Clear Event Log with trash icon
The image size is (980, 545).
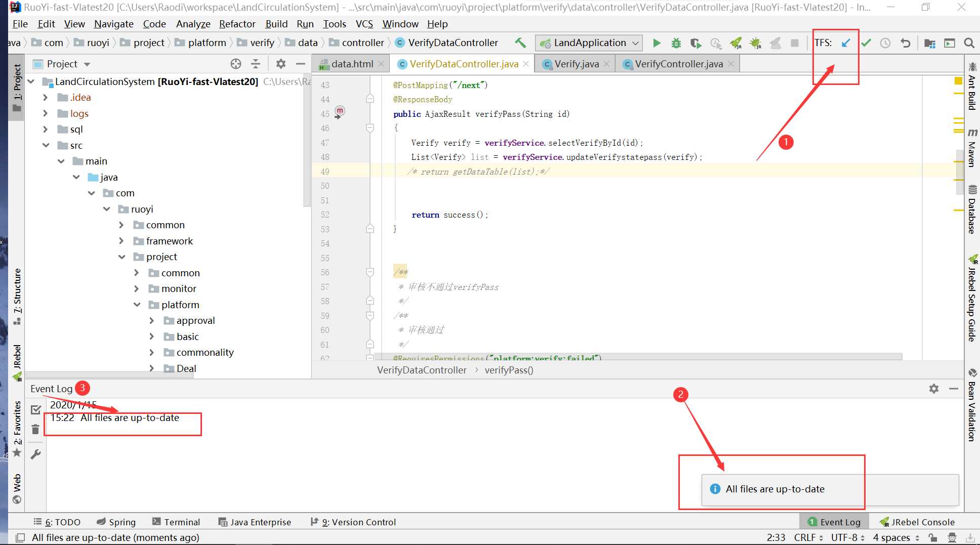(x=35, y=430)
